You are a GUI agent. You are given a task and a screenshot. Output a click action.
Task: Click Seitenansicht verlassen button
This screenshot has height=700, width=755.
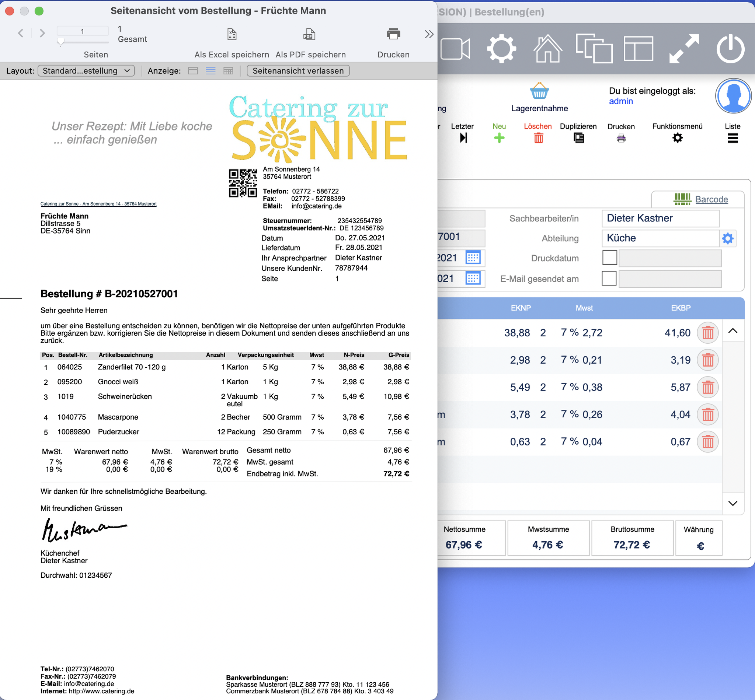pos(298,71)
